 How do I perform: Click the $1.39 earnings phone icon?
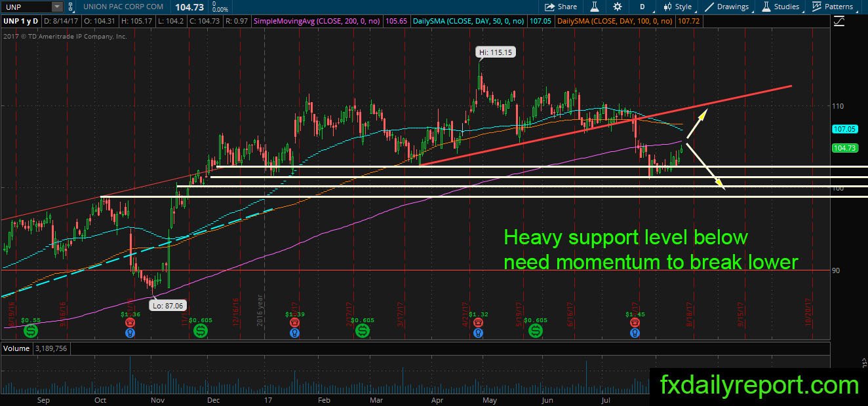pyautogui.click(x=295, y=322)
